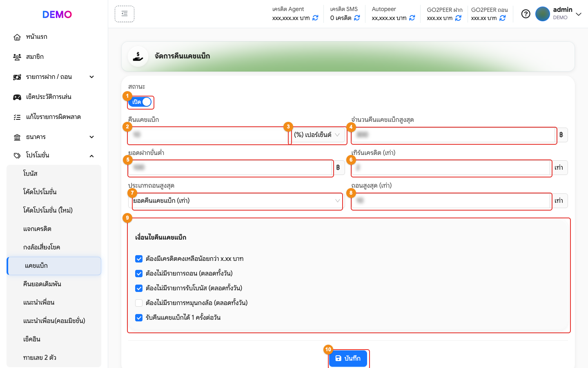Collapse the sidebar with the menu fold icon

(x=125, y=14)
